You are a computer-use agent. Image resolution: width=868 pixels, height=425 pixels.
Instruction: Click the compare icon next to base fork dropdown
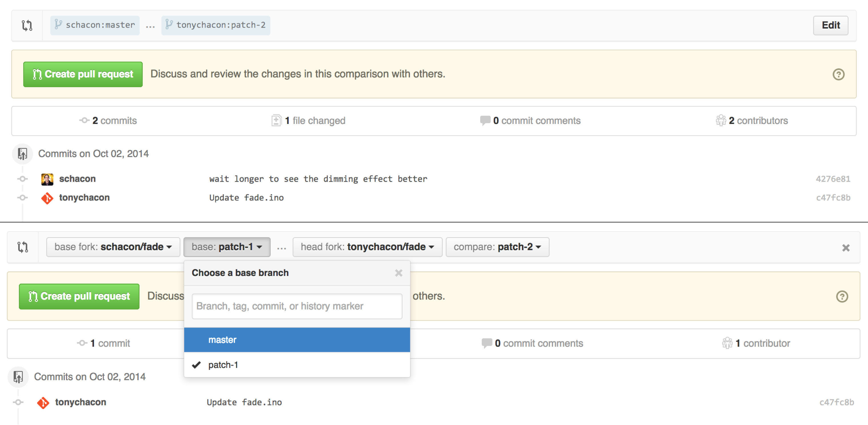23,247
